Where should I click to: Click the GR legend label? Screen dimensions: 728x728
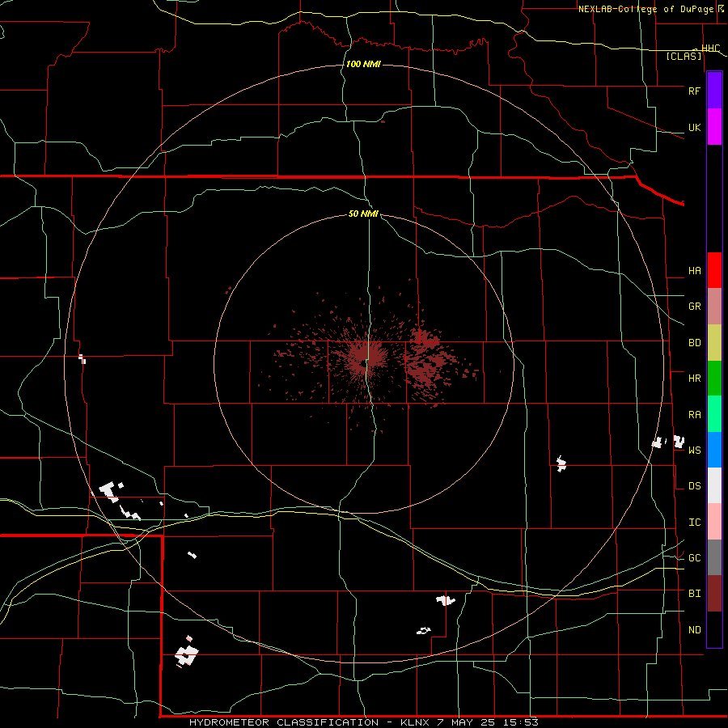(x=694, y=307)
